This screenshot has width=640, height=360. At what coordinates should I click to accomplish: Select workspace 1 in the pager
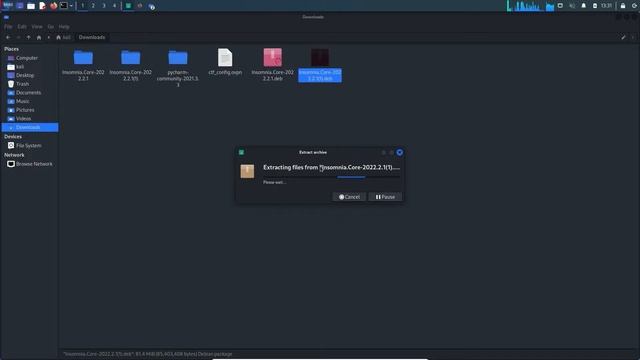82,6
